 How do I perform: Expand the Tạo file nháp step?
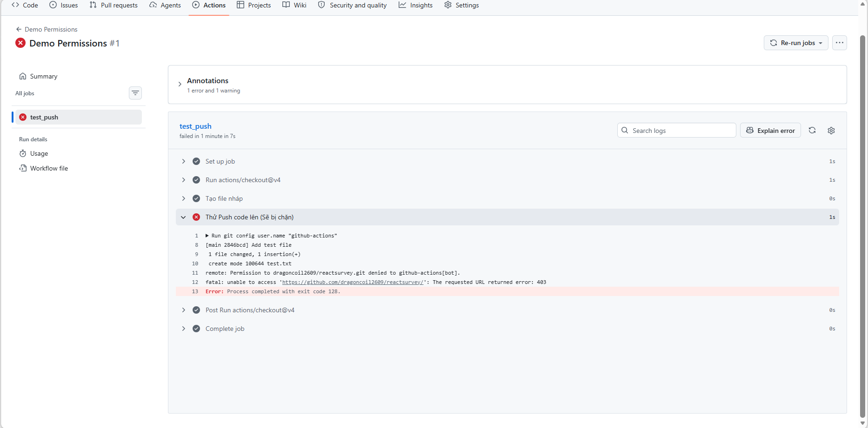coord(507,198)
